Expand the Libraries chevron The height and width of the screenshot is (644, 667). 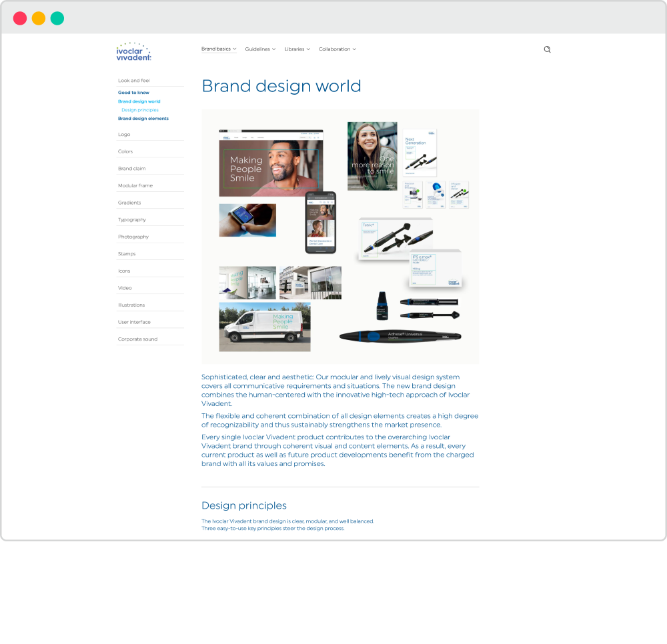308,49
